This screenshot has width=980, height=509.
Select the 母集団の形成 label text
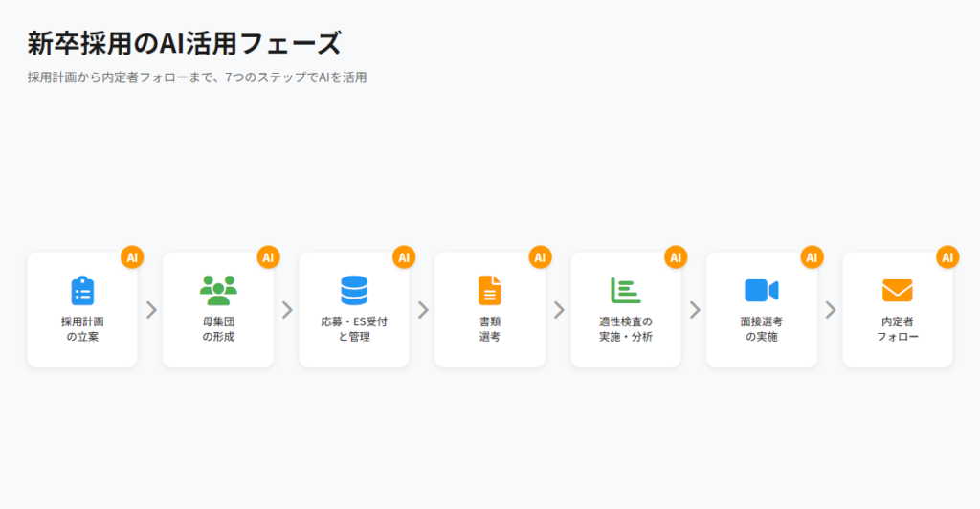pos(218,329)
